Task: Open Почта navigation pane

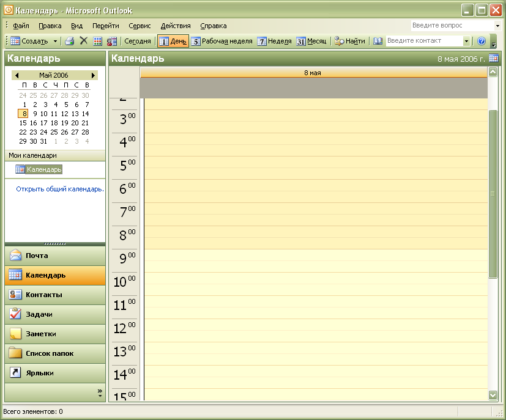Action: click(55, 256)
